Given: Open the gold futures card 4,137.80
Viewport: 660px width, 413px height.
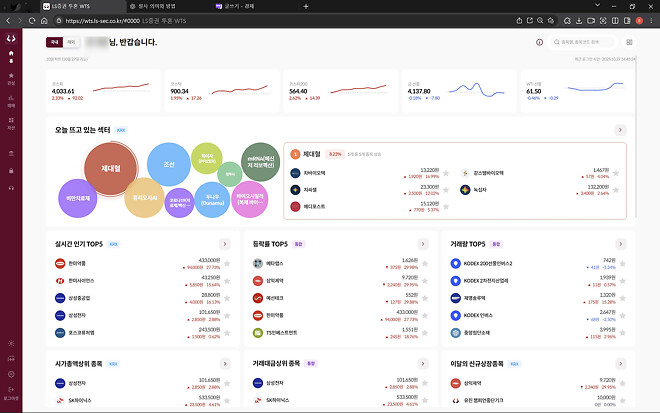Looking at the screenshot, I should pos(459,91).
